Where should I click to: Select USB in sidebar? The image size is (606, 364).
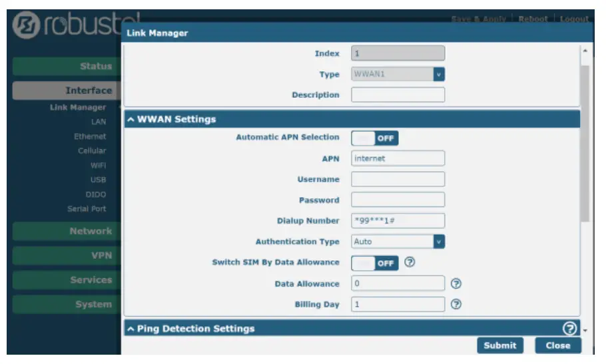(98, 180)
